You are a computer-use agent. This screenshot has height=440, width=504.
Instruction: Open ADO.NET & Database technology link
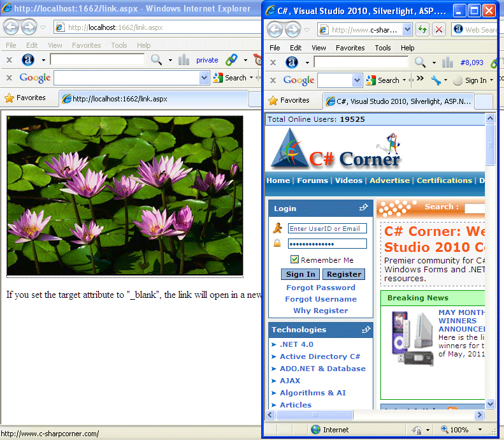pos(322,369)
